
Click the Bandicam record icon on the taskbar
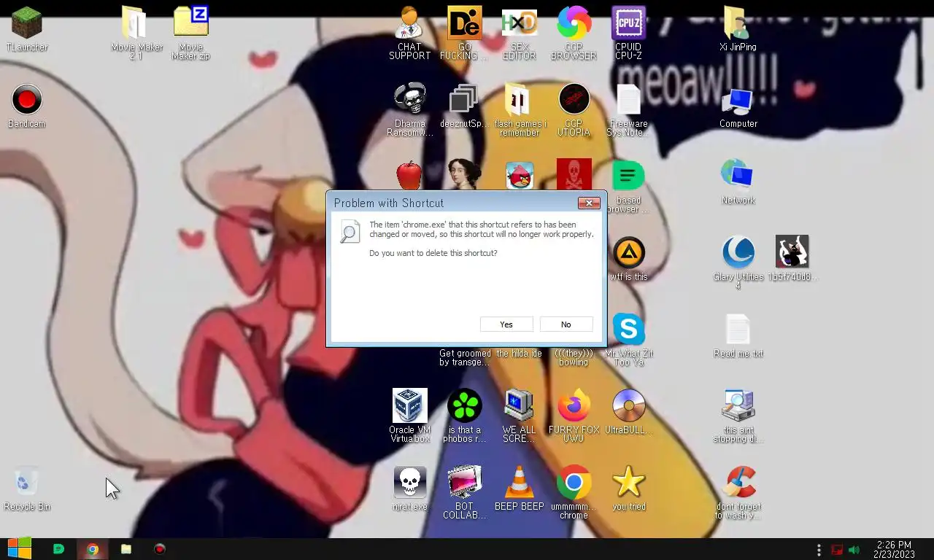tap(160, 549)
